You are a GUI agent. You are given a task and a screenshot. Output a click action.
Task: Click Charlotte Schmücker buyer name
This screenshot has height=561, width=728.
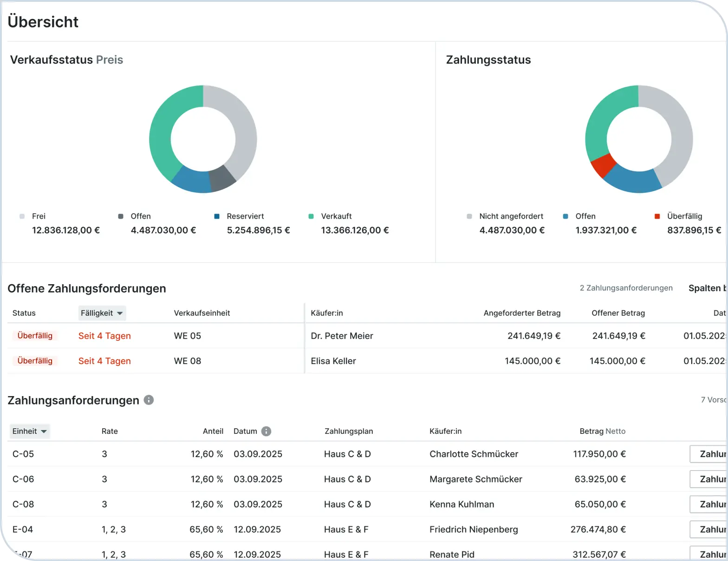474,454
